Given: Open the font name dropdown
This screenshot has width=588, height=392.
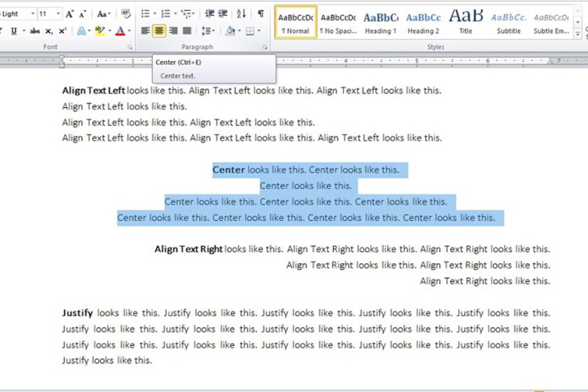Looking at the screenshot, I should (x=33, y=14).
